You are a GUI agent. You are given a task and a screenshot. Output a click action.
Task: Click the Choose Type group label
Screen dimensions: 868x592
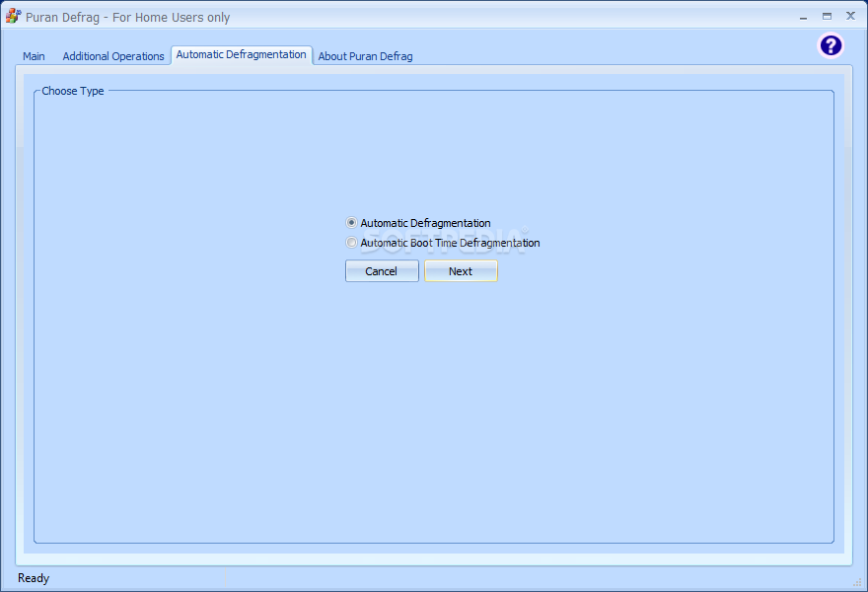[73, 91]
